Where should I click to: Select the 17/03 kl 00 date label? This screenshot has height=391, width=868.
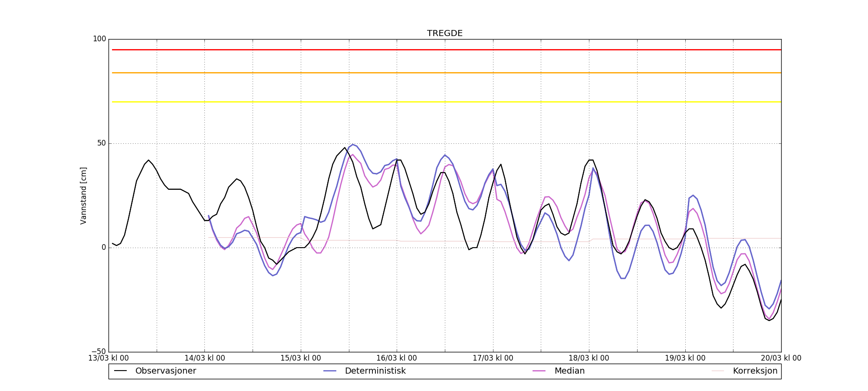[493, 358]
